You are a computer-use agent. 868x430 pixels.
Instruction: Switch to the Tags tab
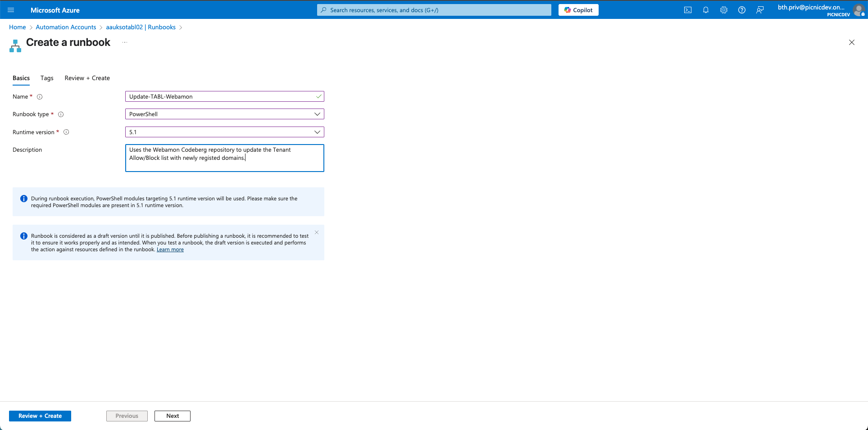pos(47,78)
